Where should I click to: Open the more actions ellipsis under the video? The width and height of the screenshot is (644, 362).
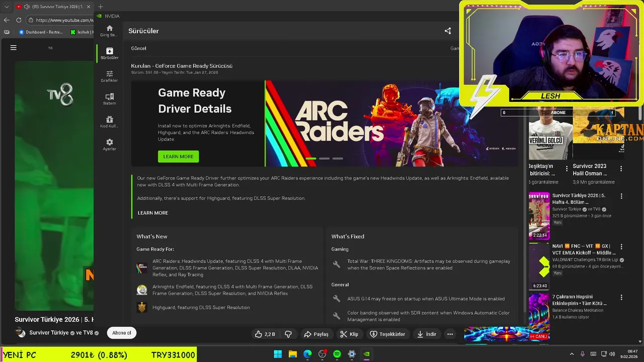(x=450, y=334)
